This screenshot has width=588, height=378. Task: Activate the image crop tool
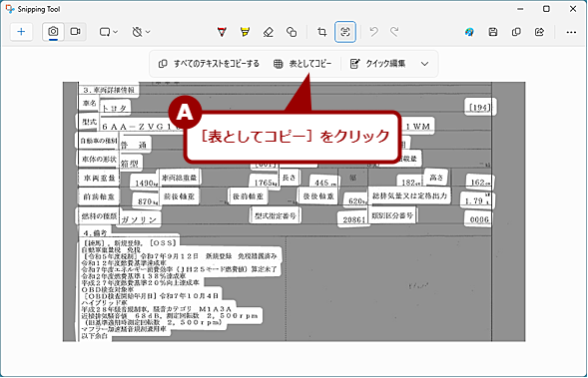(x=321, y=32)
